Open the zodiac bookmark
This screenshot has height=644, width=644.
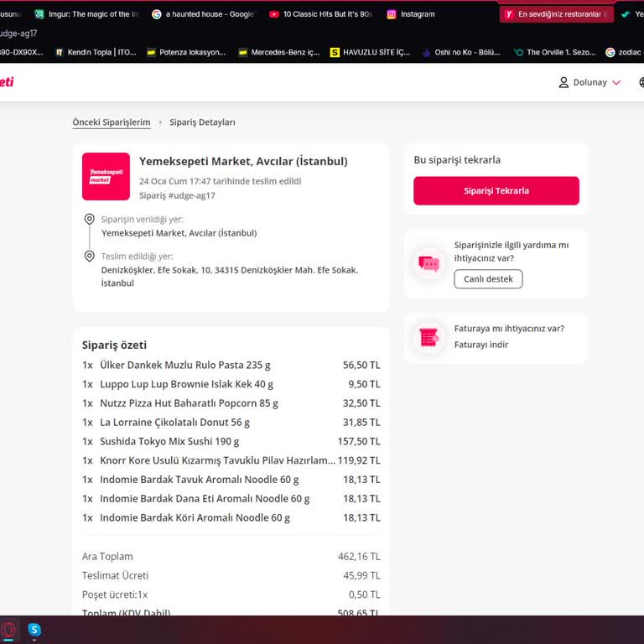tap(624, 53)
